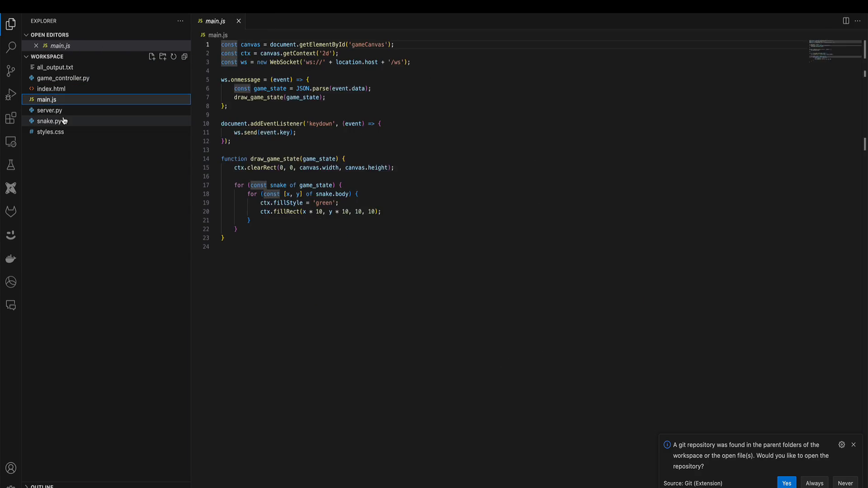Open snake.py file
This screenshot has width=868, height=488.
tap(106, 121)
